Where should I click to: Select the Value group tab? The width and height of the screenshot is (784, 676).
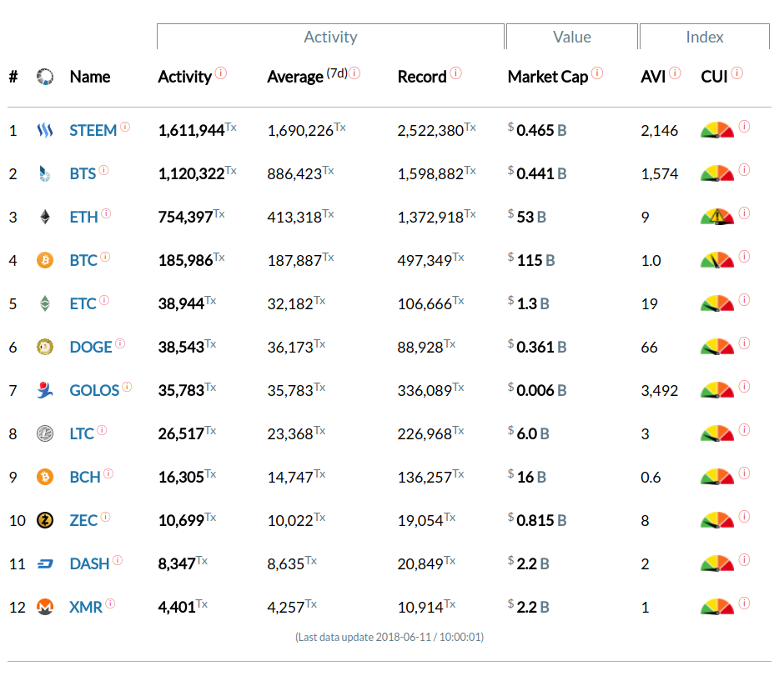(572, 37)
